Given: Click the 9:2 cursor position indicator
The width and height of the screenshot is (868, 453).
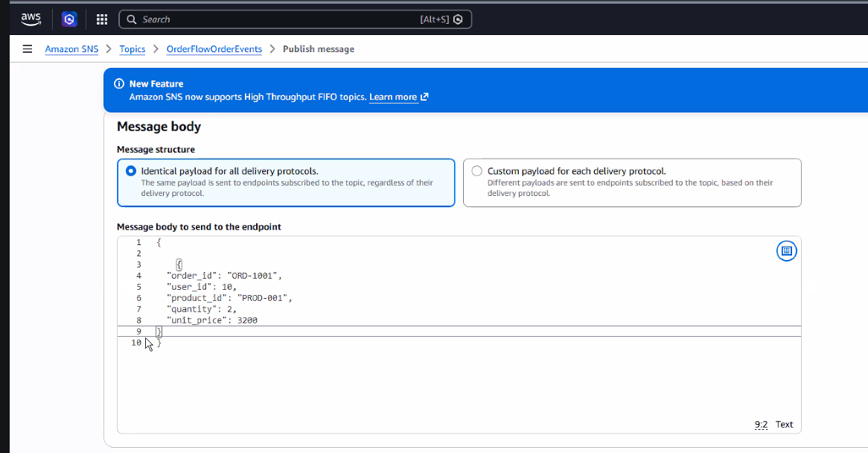Looking at the screenshot, I should [x=761, y=425].
